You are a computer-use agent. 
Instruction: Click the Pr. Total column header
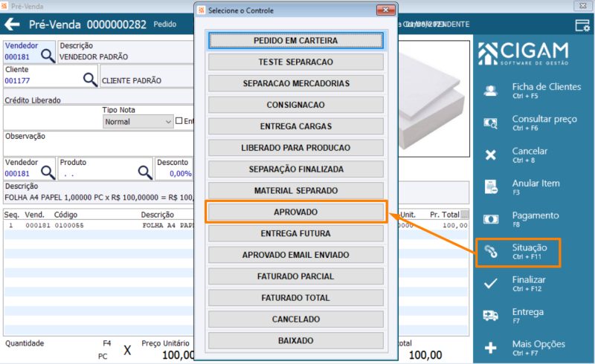(x=444, y=215)
